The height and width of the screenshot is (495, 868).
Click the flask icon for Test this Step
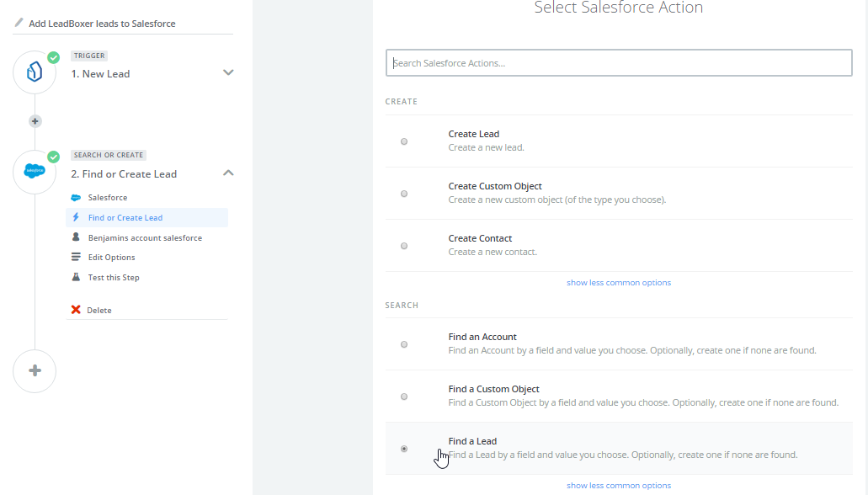click(76, 277)
